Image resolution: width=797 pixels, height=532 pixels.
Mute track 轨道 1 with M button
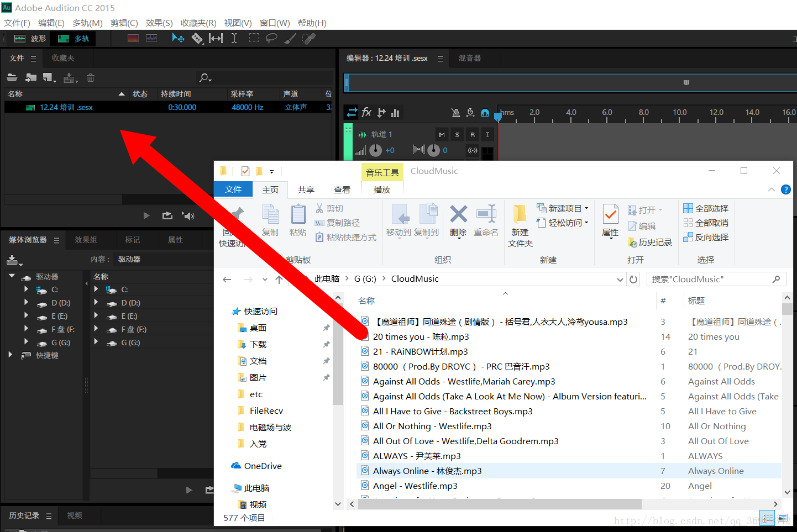point(442,134)
